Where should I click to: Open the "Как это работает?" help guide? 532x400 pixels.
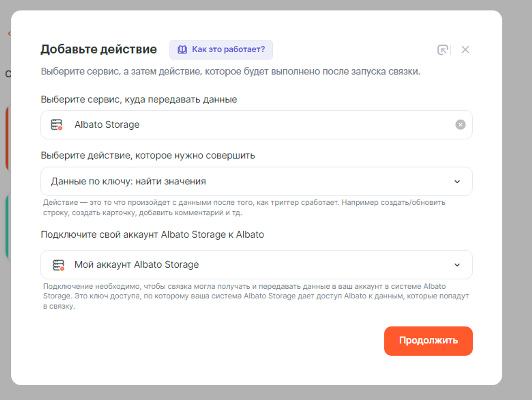(228, 49)
